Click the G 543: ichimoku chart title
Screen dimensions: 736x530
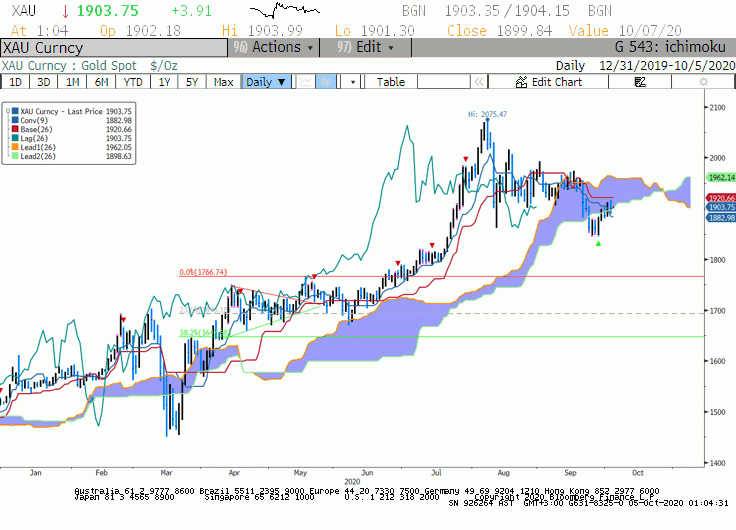coord(670,47)
